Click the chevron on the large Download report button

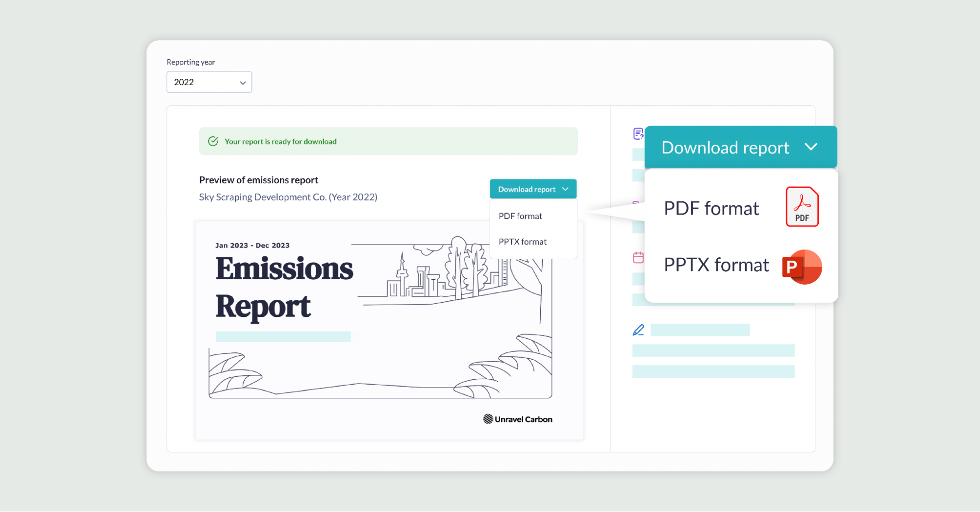pos(811,147)
